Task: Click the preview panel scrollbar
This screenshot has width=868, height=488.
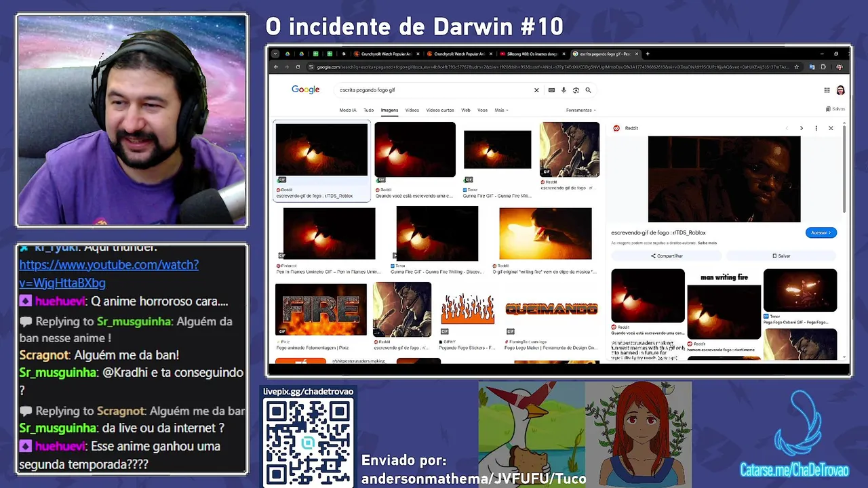Action: point(844,168)
